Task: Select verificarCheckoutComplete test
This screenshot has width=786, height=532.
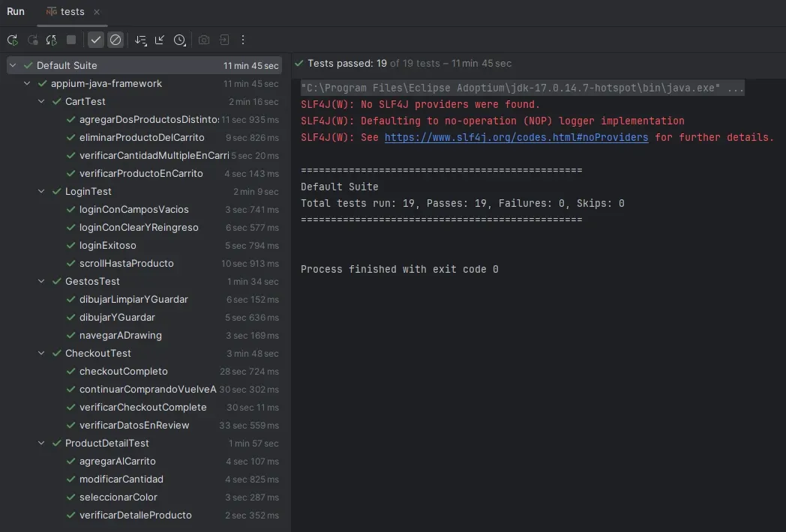Action: pyautogui.click(x=144, y=408)
